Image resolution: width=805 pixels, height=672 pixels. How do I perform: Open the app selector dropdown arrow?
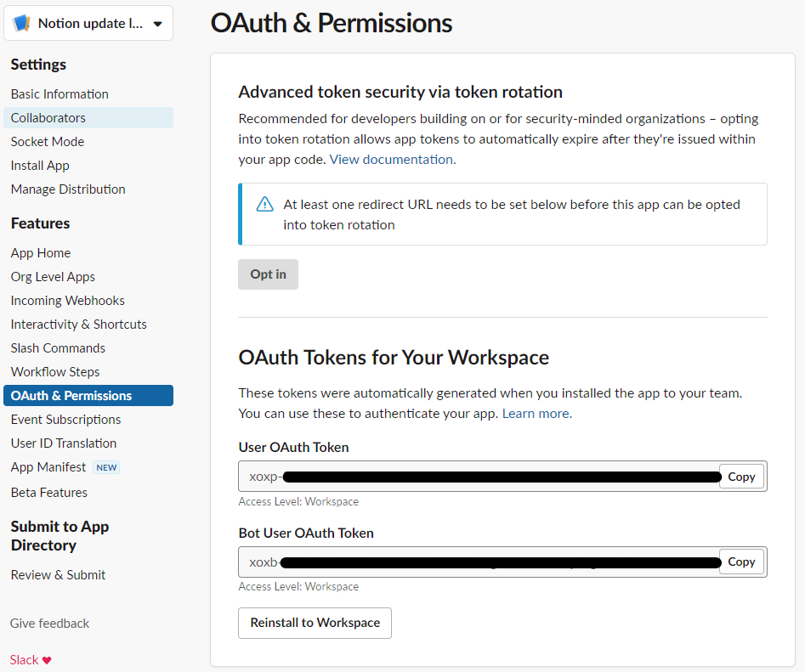(157, 24)
